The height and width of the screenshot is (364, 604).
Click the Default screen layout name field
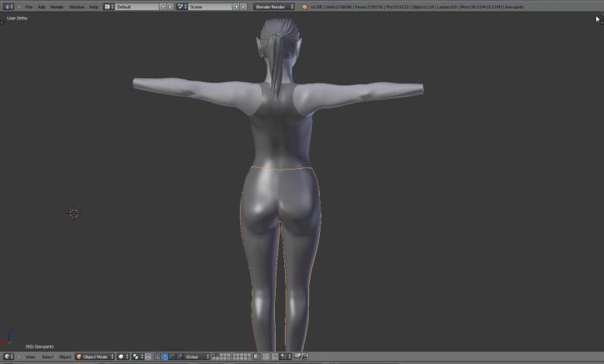tap(136, 7)
